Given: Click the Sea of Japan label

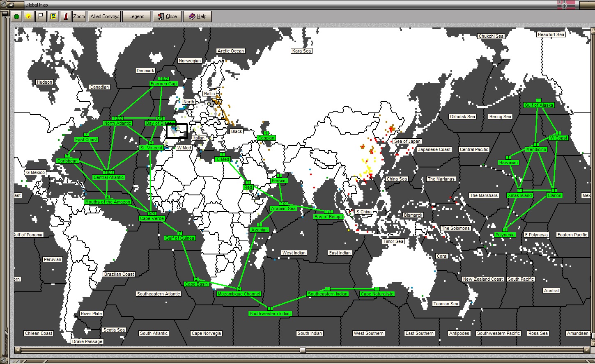Looking at the screenshot, I should click(x=407, y=141).
